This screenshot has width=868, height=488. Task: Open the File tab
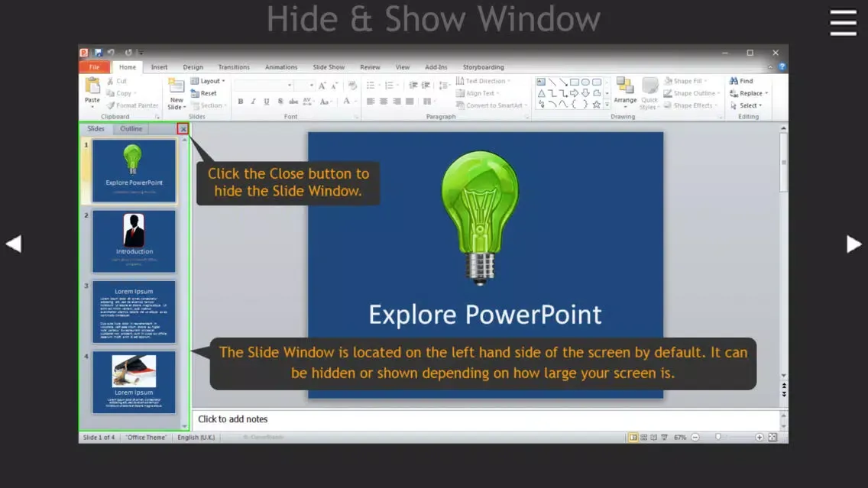95,67
